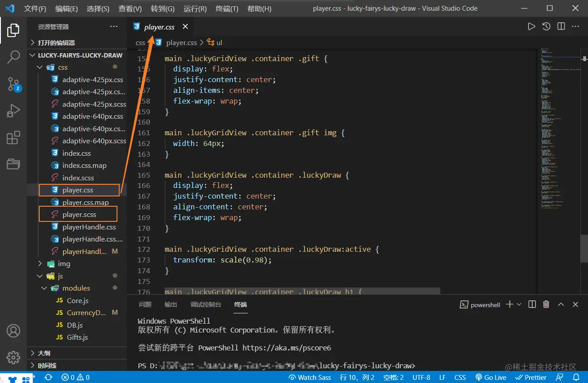The width and height of the screenshot is (588, 383).
Task: Open the 查看(V) menu
Action: (x=130, y=8)
